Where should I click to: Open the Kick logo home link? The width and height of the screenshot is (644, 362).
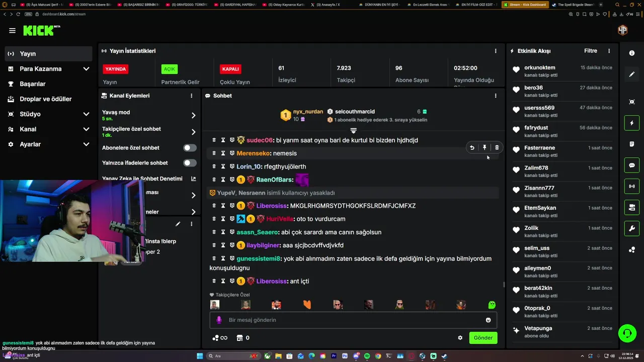coord(41,31)
